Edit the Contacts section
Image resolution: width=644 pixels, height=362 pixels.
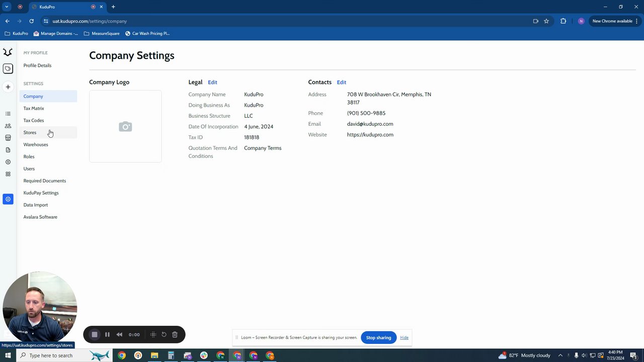[342, 82]
